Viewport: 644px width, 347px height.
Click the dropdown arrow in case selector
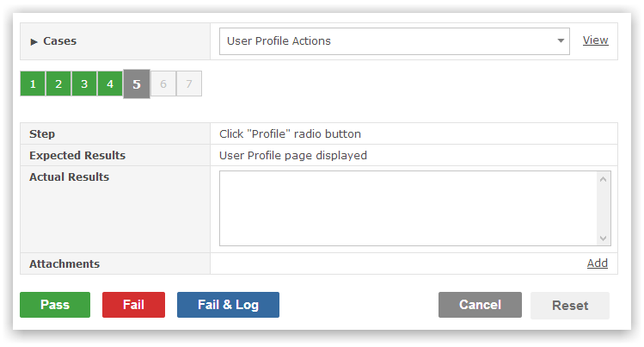561,40
